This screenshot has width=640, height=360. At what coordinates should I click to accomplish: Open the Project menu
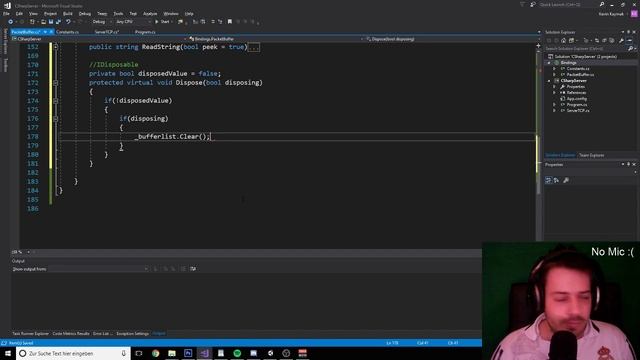(x=51, y=13)
